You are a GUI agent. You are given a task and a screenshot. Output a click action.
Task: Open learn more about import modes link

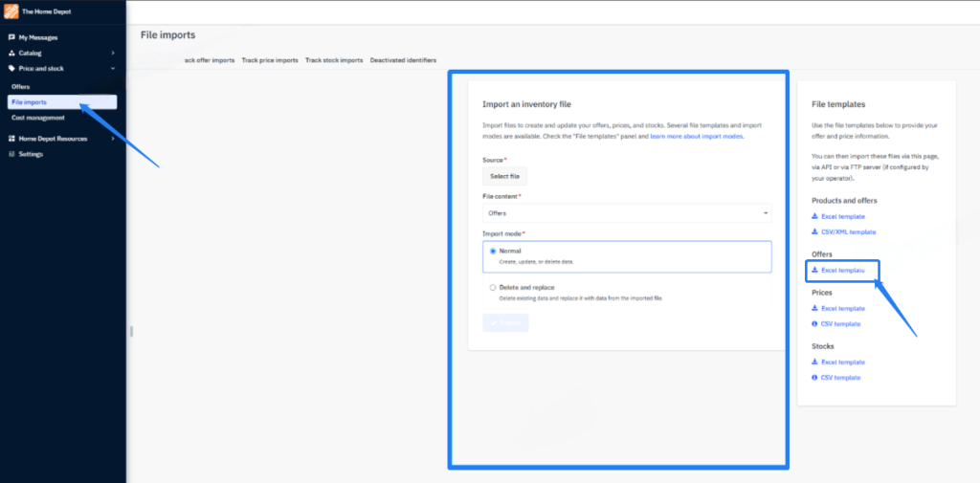coord(697,137)
